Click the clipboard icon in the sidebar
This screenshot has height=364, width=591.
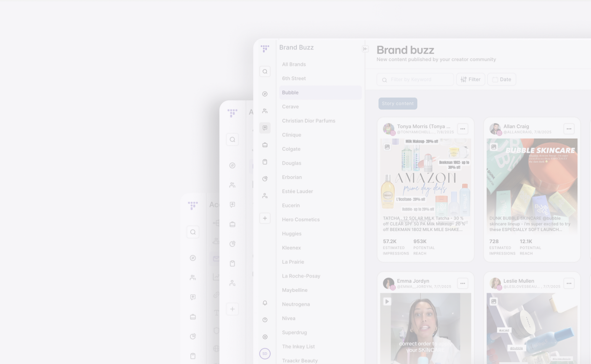click(265, 162)
